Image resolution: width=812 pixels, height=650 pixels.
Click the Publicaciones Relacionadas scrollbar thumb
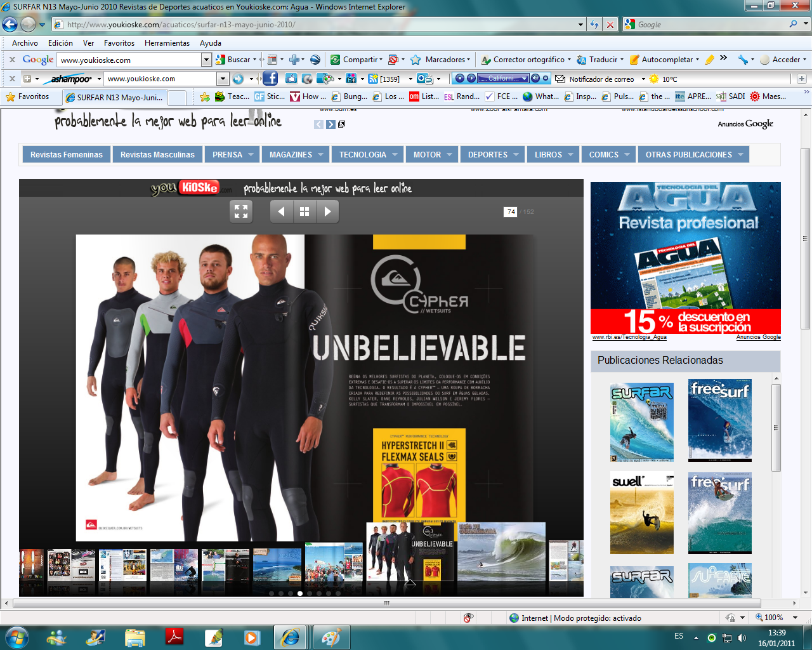click(775, 428)
